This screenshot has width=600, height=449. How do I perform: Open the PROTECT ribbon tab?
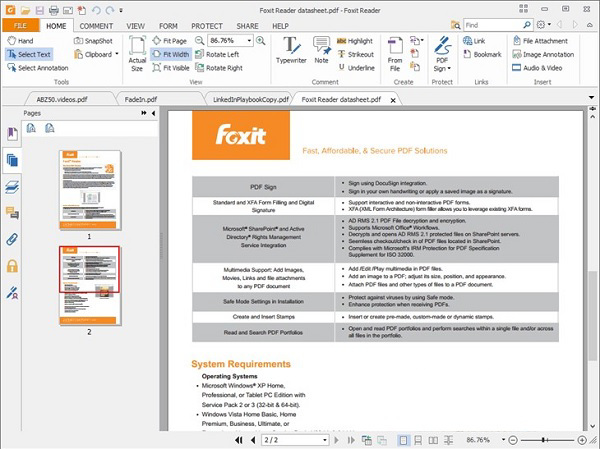tap(207, 26)
